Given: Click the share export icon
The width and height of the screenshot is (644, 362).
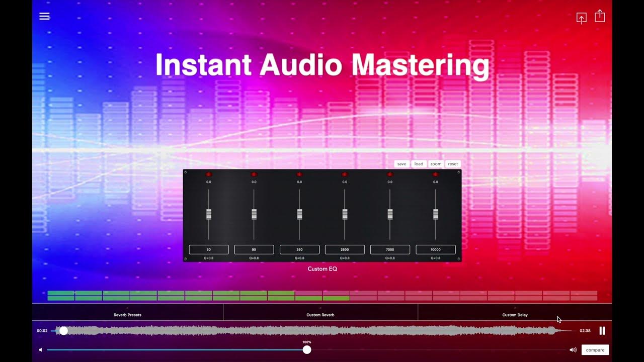Looking at the screenshot, I should click(x=600, y=16).
